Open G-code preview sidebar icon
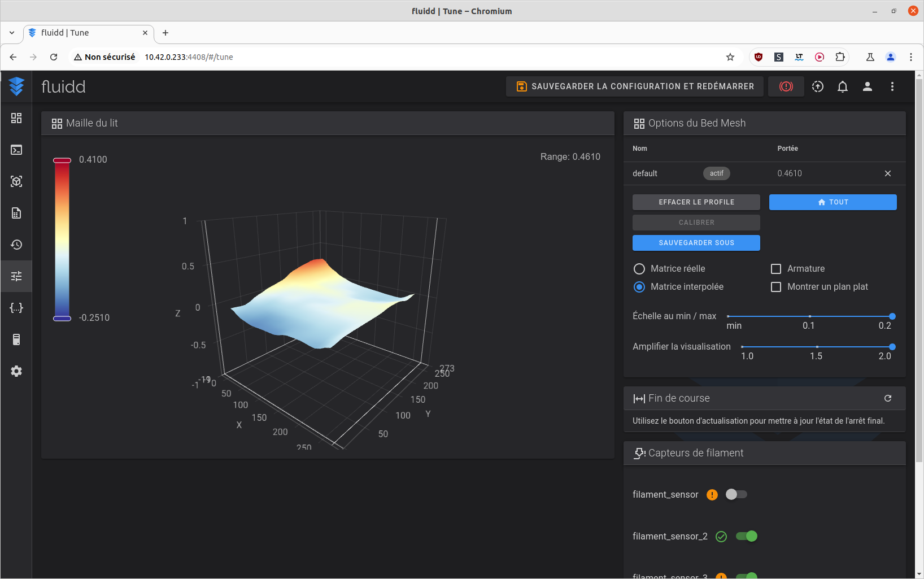 (x=16, y=181)
